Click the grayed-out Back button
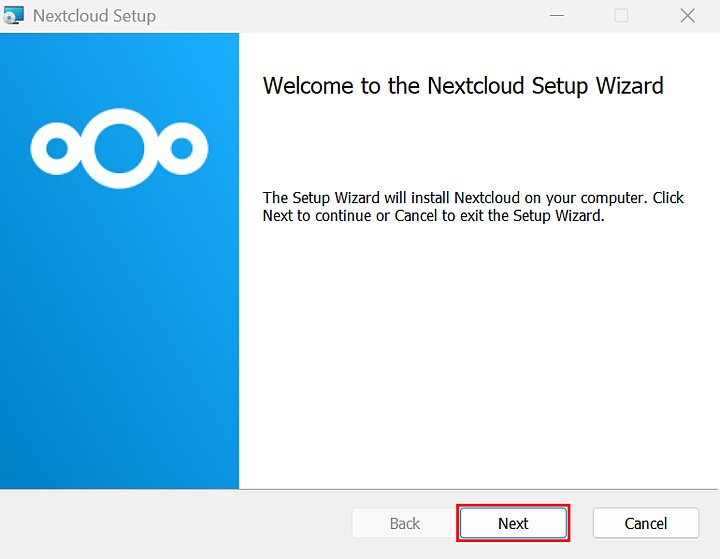The image size is (720, 559). click(404, 523)
